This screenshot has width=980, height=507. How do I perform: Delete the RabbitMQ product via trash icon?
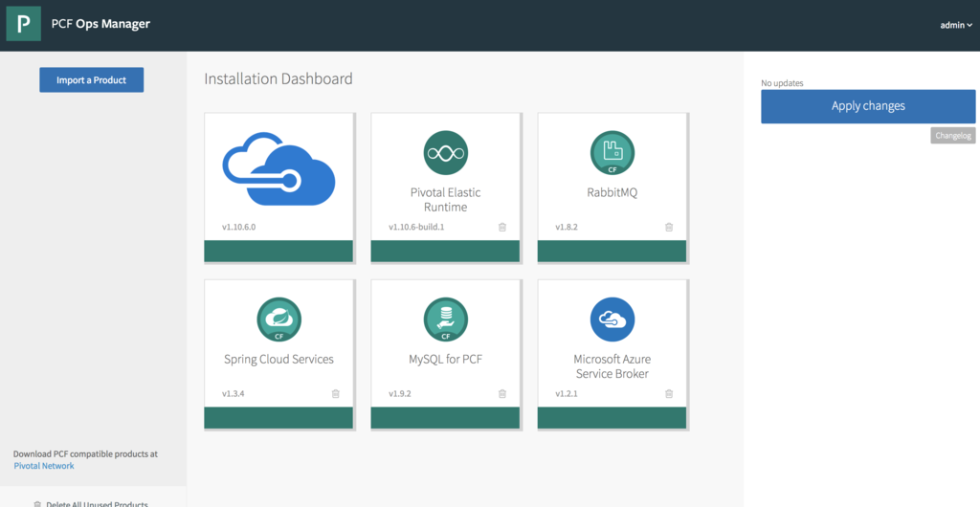point(669,228)
